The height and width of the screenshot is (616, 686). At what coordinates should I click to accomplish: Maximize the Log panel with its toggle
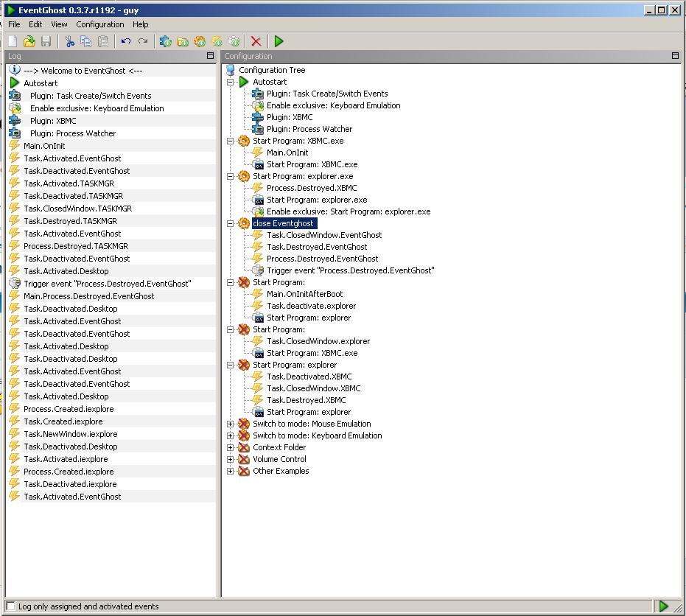tap(211, 56)
